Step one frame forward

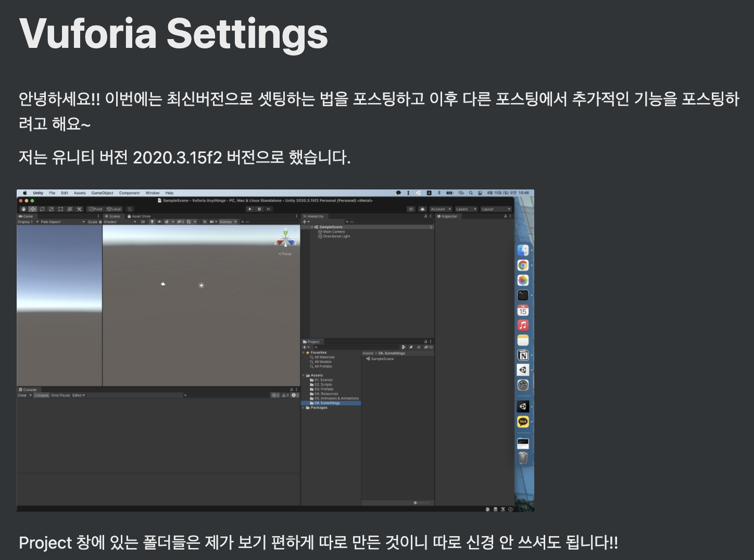click(x=269, y=209)
